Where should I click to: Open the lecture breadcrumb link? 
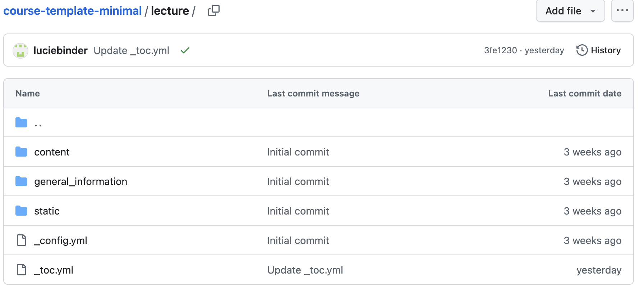click(x=170, y=11)
